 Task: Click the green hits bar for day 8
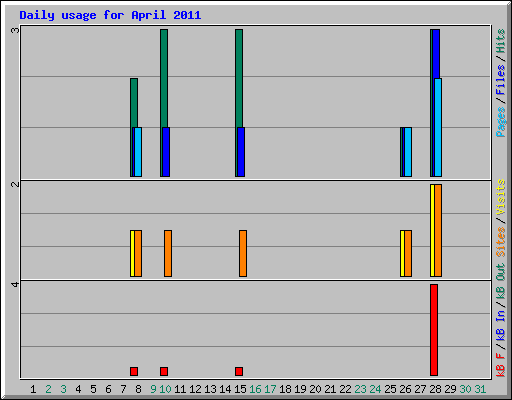tap(134, 103)
